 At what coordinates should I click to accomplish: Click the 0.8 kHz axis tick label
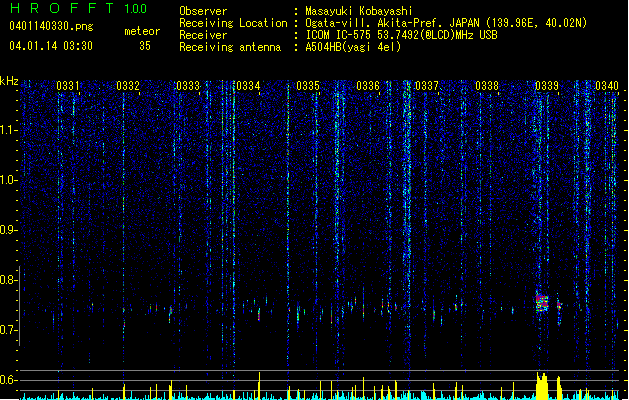coord(9,280)
